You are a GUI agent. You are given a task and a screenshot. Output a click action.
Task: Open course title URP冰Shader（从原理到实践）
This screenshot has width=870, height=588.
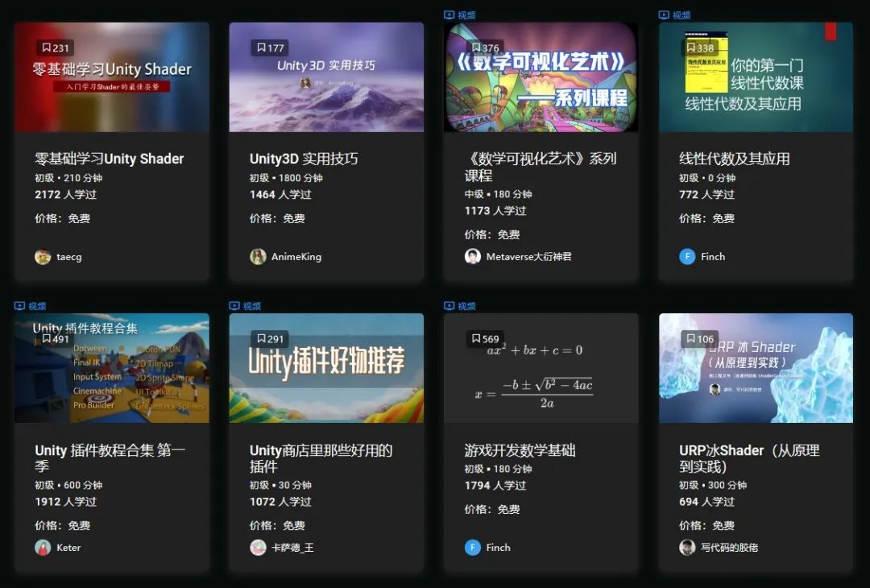coord(749,458)
